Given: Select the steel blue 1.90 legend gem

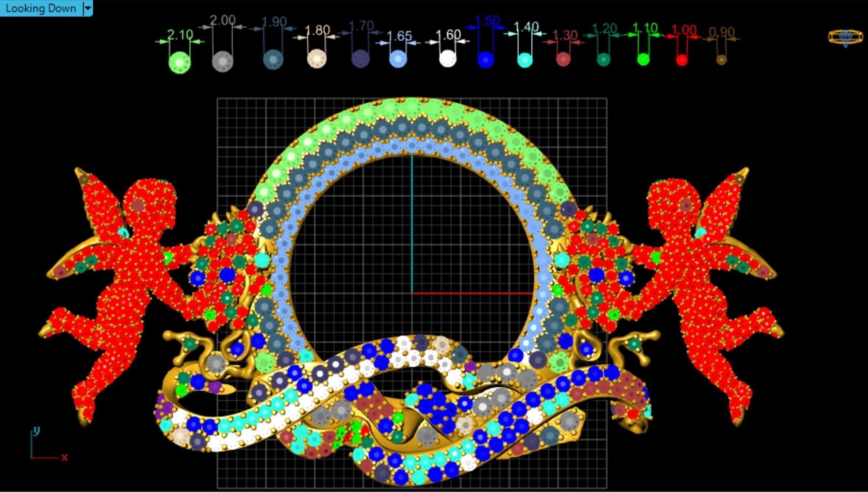Looking at the screenshot, I should tap(273, 60).
